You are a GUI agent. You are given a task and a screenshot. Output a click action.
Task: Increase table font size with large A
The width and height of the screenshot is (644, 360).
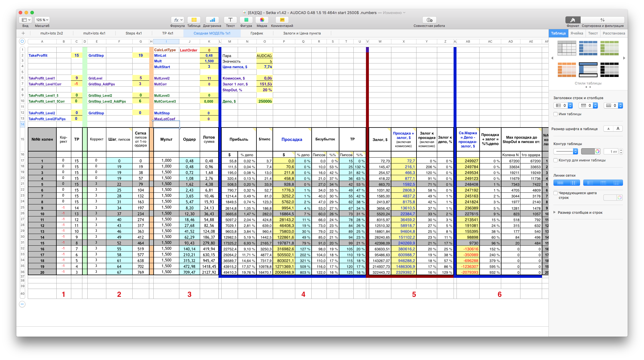click(x=618, y=129)
